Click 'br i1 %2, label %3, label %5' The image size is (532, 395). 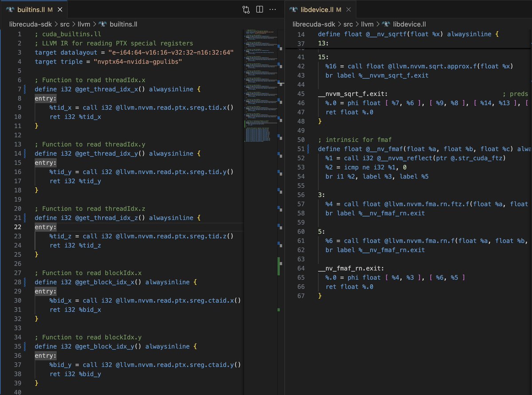[377, 176]
